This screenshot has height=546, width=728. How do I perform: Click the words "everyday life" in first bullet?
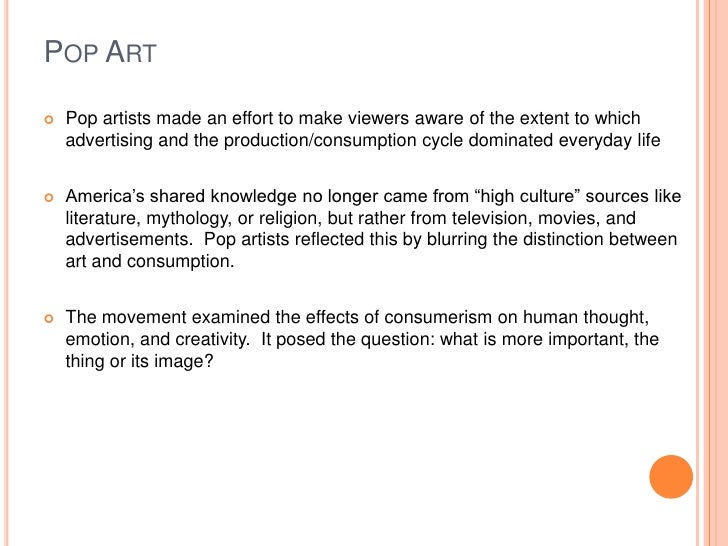(x=609, y=140)
